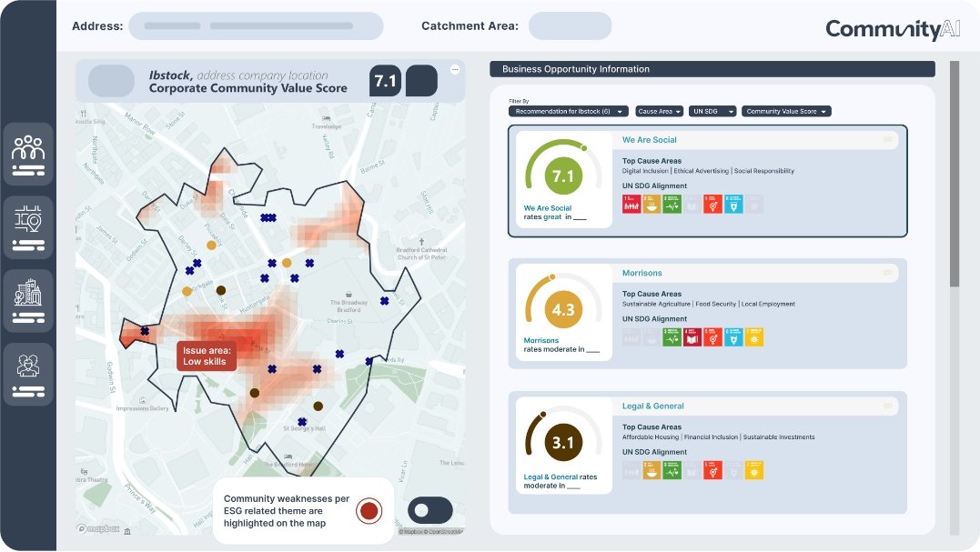The image size is (980, 552).
Task: Click the Catchment Area field
Action: coord(570,26)
